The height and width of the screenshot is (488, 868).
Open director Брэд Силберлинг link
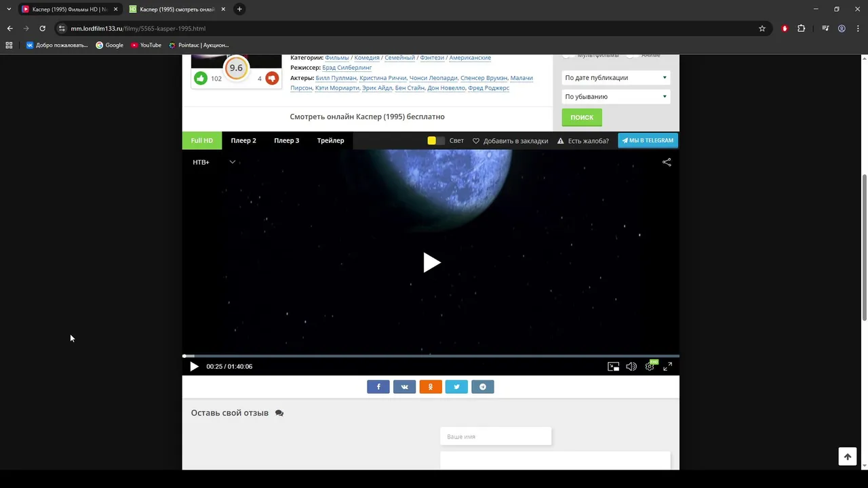347,68
